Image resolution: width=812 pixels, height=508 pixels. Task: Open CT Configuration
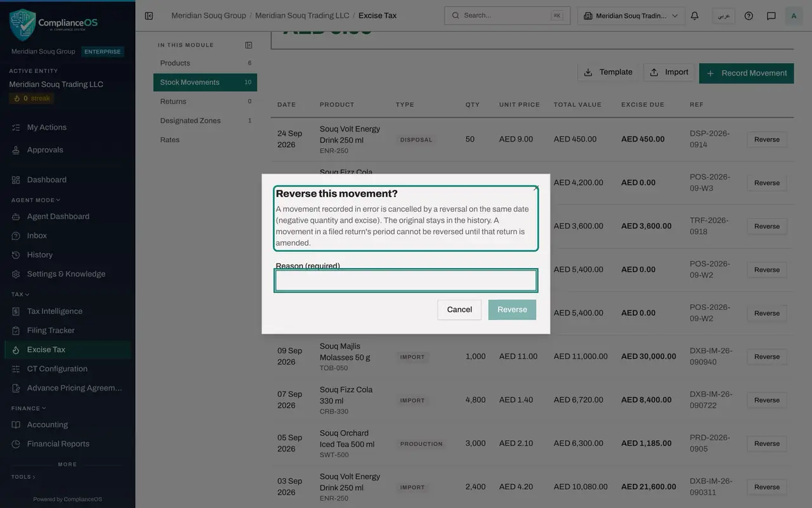coord(68,369)
